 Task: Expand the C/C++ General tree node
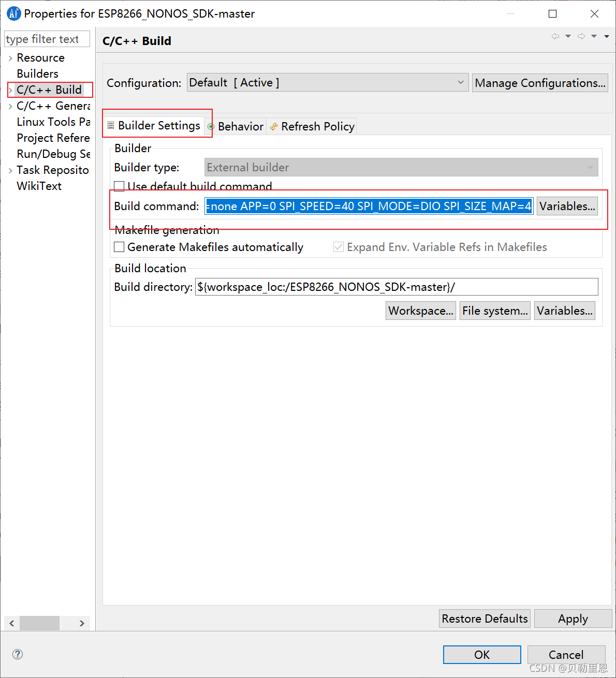coord(10,106)
